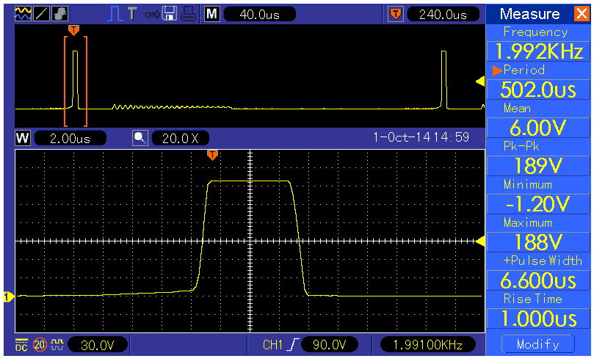Click the 30.0V vertical scale field
The width and height of the screenshot is (594, 364).
(x=98, y=345)
